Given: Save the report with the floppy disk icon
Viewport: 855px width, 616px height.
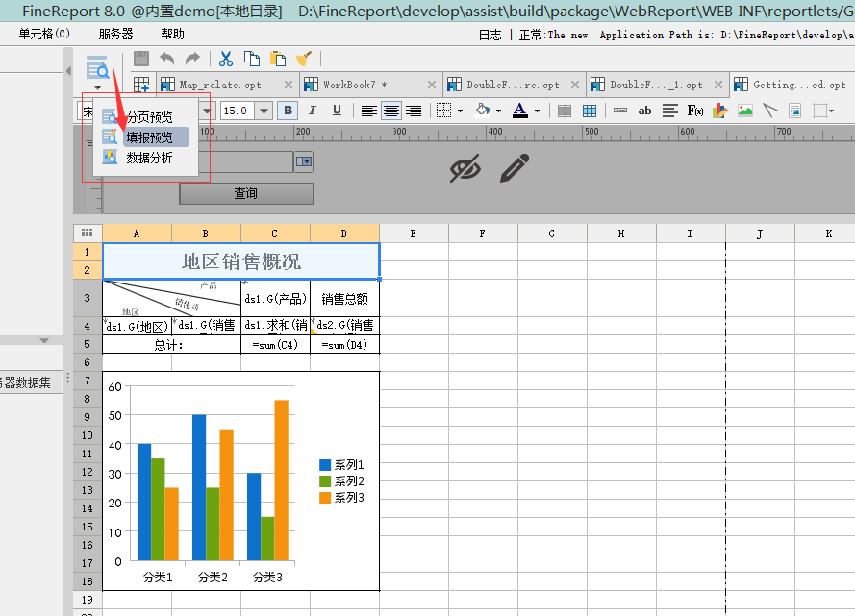Looking at the screenshot, I should (x=141, y=59).
